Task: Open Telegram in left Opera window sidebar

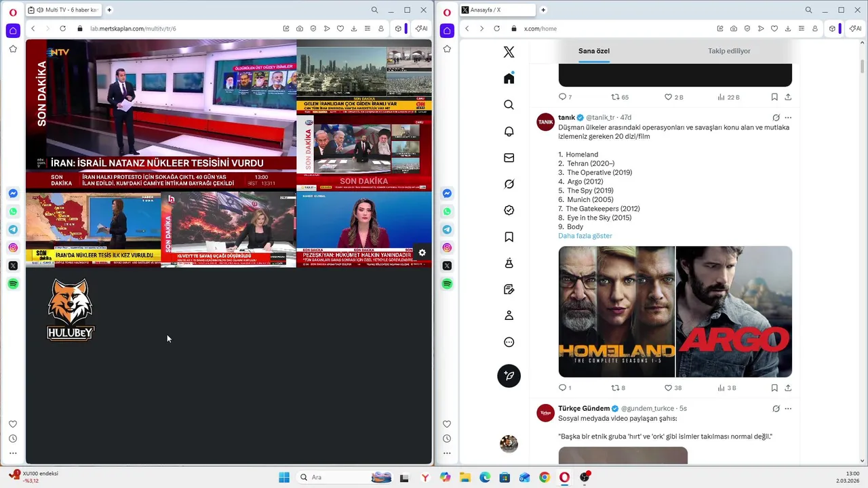Action: point(13,230)
